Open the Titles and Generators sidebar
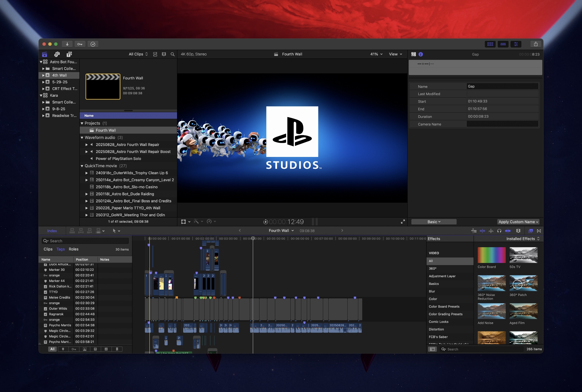Screen dimensions: 582x392 tap(69, 54)
